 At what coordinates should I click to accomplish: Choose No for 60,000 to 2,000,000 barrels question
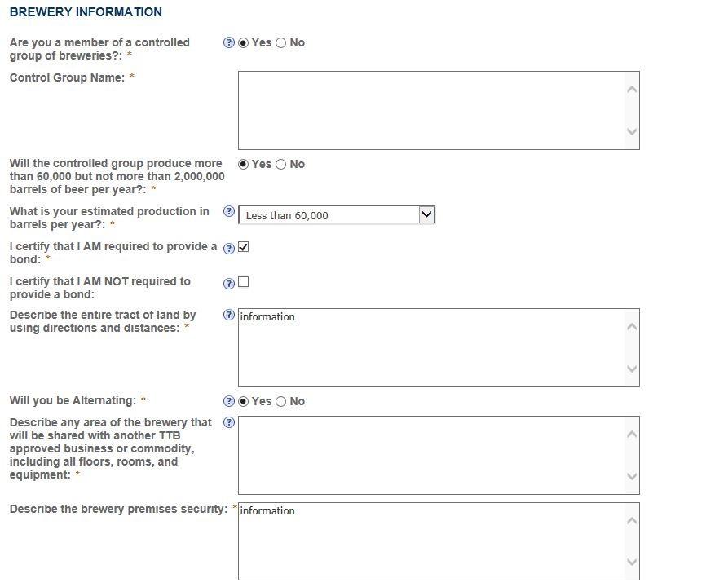coord(281,164)
